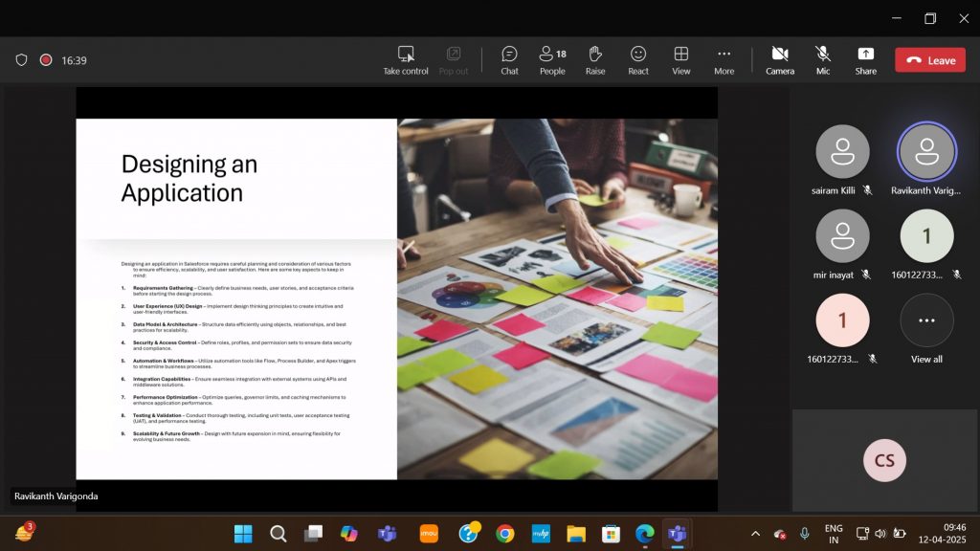The height and width of the screenshot is (551, 980).
Task: Open the Chat panel
Action: pyautogui.click(x=509, y=59)
